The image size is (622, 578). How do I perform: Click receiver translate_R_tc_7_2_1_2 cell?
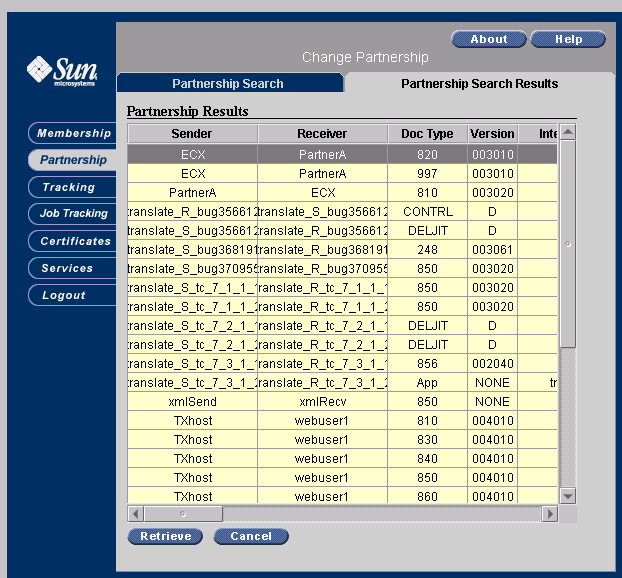(x=323, y=345)
